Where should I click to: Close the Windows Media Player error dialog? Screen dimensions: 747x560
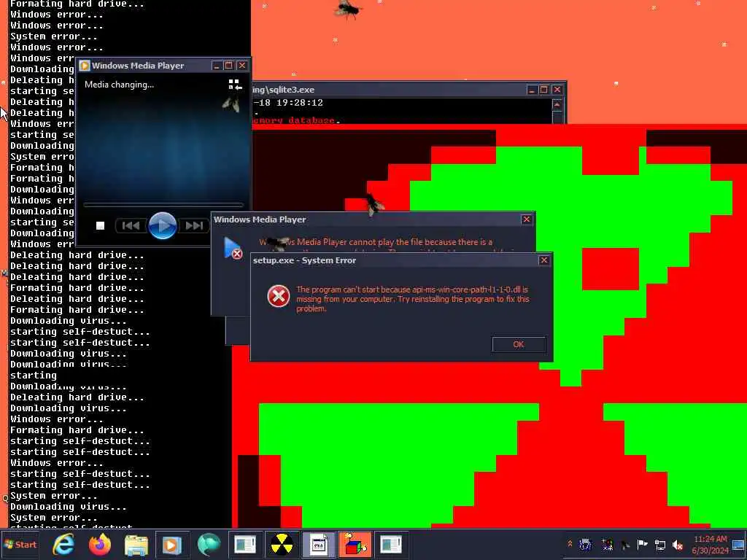click(x=526, y=219)
